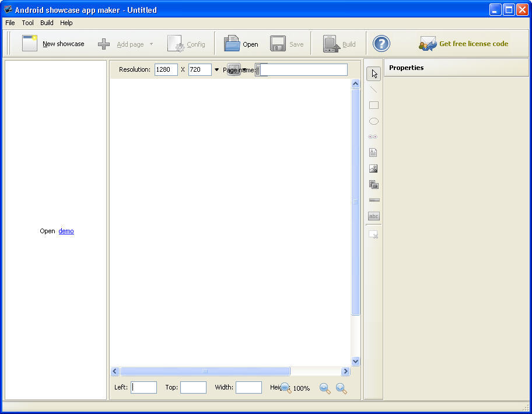532x414 pixels.
Task: Open the Config settings
Action: (x=186, y=44)
